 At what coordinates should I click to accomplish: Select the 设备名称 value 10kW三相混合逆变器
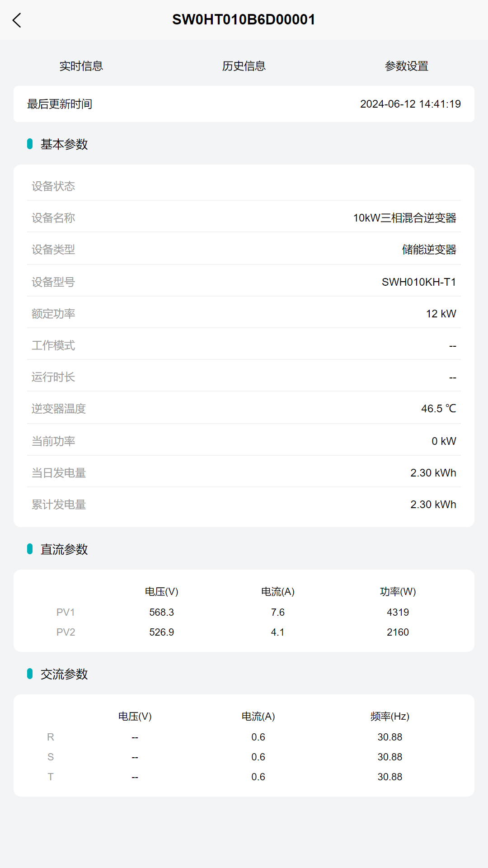(x=404, y=218)
